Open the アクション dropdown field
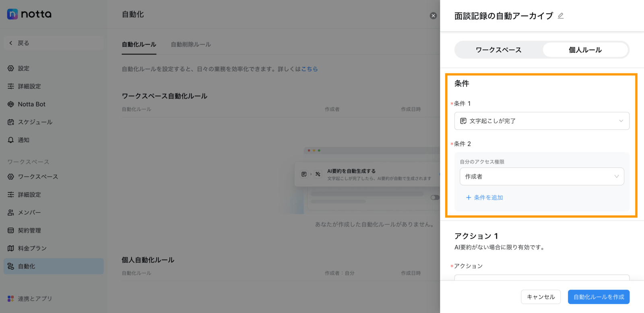The height and width of the screenshot is (313, 644). (x=542, y=278)
